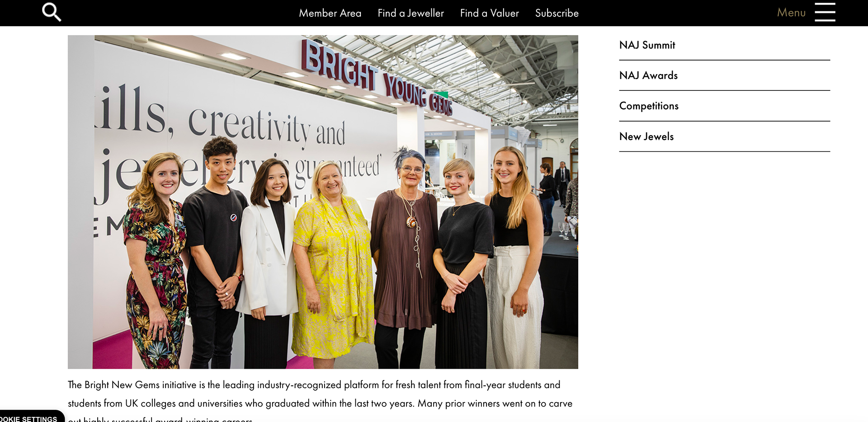Open Cookie Settings button
This screenshot has width=868, height=422.
(29, 417)
